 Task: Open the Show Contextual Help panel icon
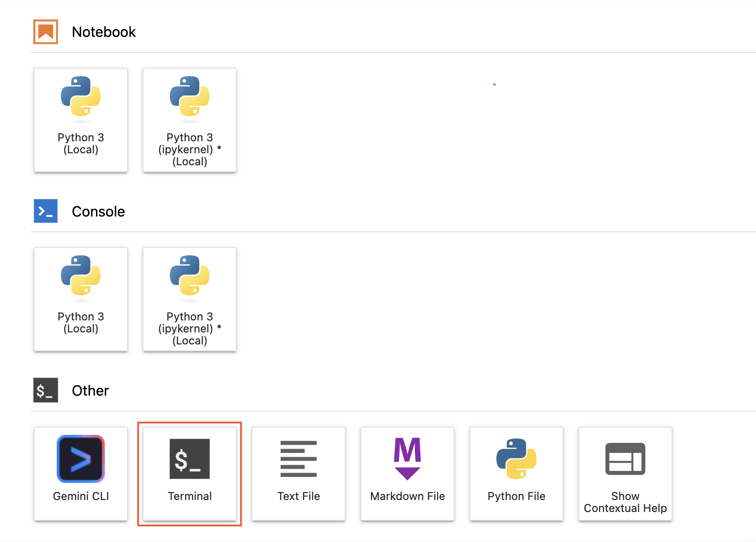pyautogui.click(x=625, y=459)
